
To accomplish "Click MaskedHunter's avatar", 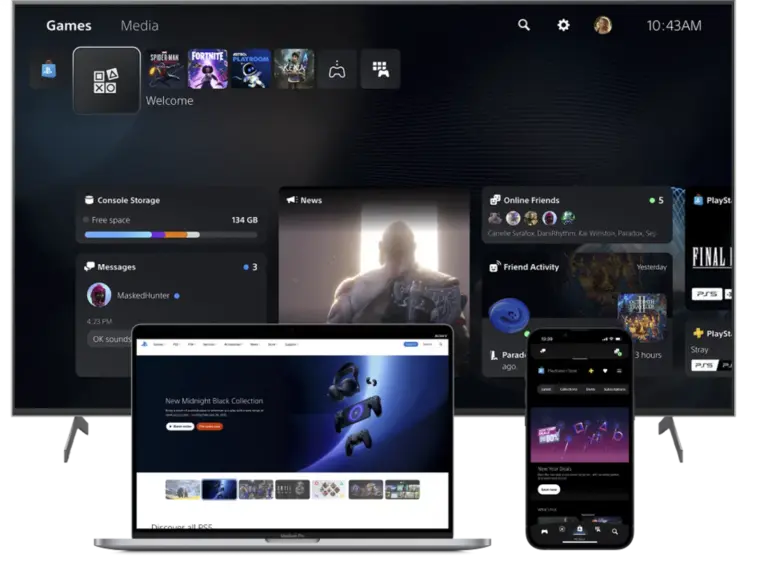I will pyautogui.click(x=98, y=295).
